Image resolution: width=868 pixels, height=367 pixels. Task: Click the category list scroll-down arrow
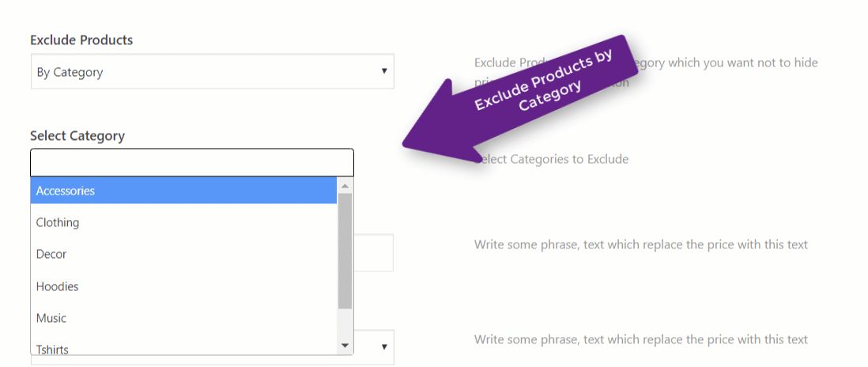345,346
